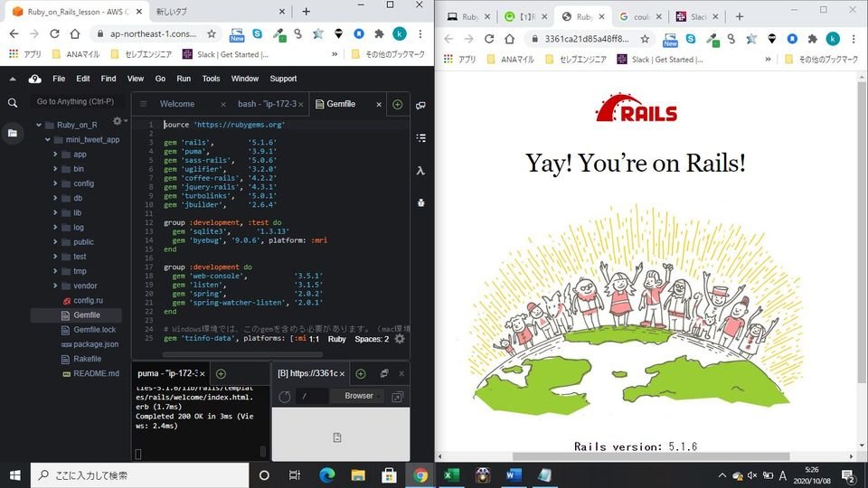Open Word from the Windows taskbar
The image size is (868, 488).
tap(514, 475)
